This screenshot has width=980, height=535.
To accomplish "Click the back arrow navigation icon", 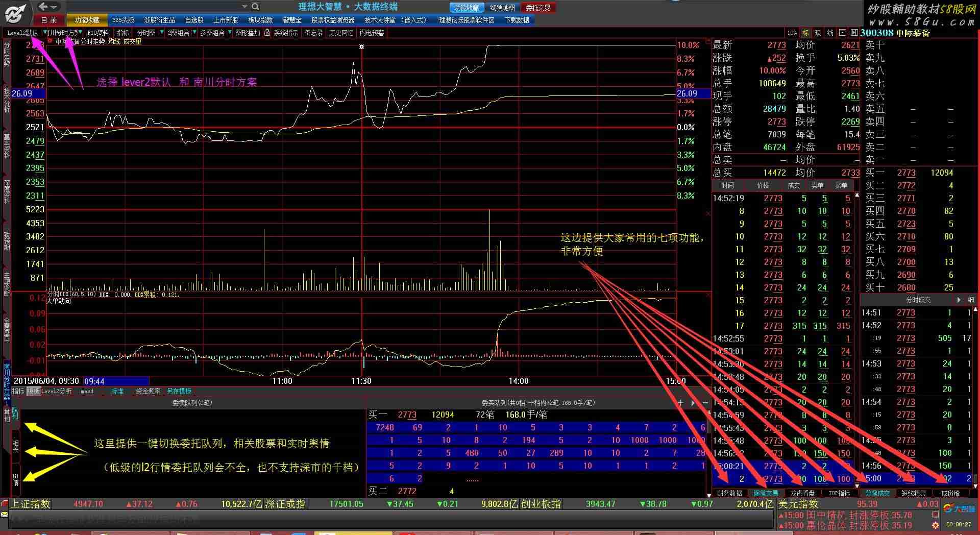I will click(44, 7).
